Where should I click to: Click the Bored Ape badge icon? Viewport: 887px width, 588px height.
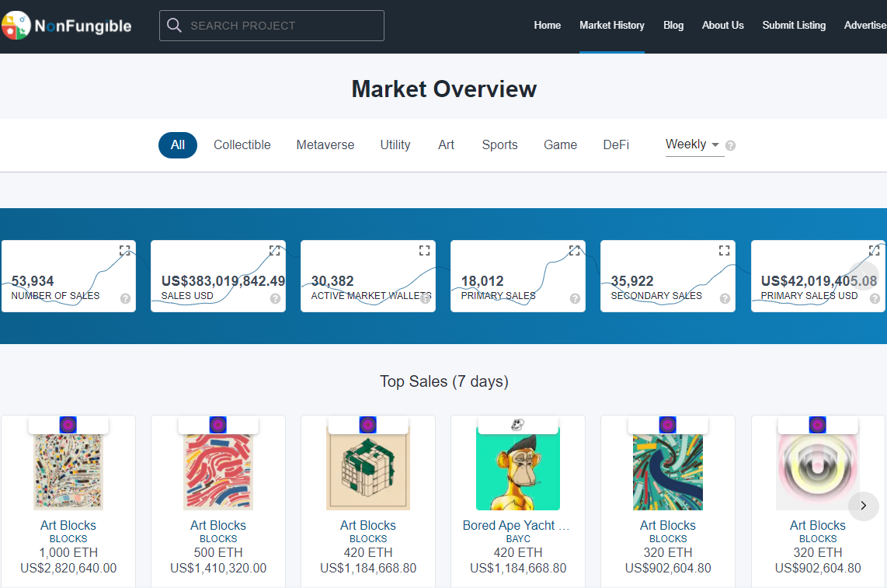[517, 424]
